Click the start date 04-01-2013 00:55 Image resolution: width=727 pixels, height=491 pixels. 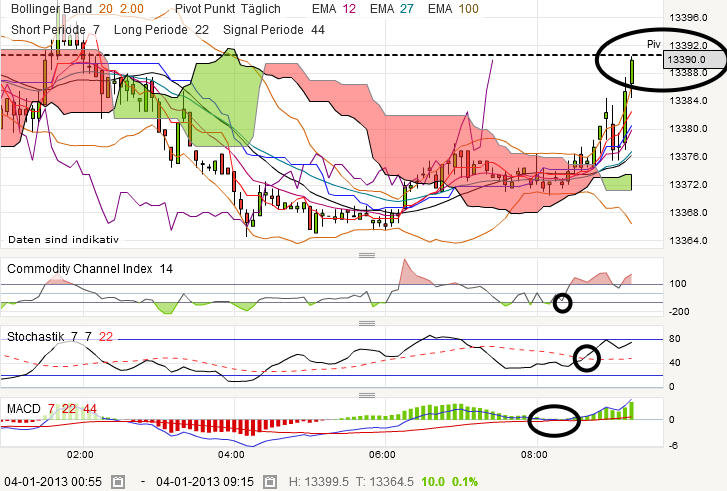(53, 482)
